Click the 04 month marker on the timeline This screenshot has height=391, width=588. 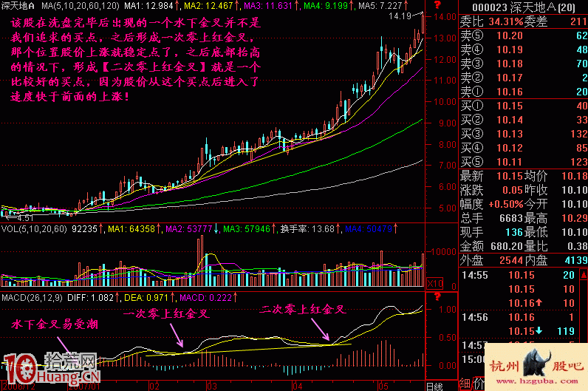pos(298,386)
